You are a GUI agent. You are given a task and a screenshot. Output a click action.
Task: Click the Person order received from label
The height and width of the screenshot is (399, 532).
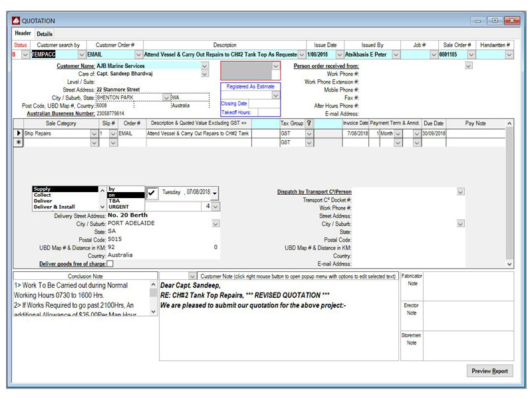(326, 66)
